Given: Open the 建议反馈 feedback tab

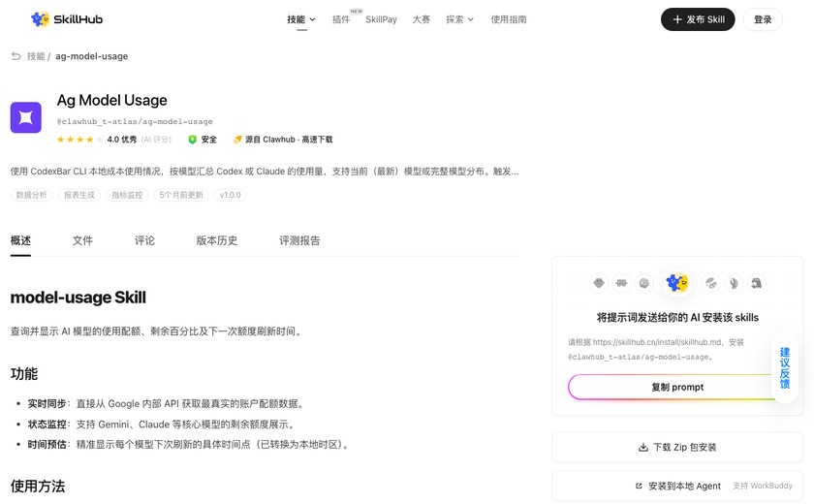Looking at the screenshot, I should (785, 368).
